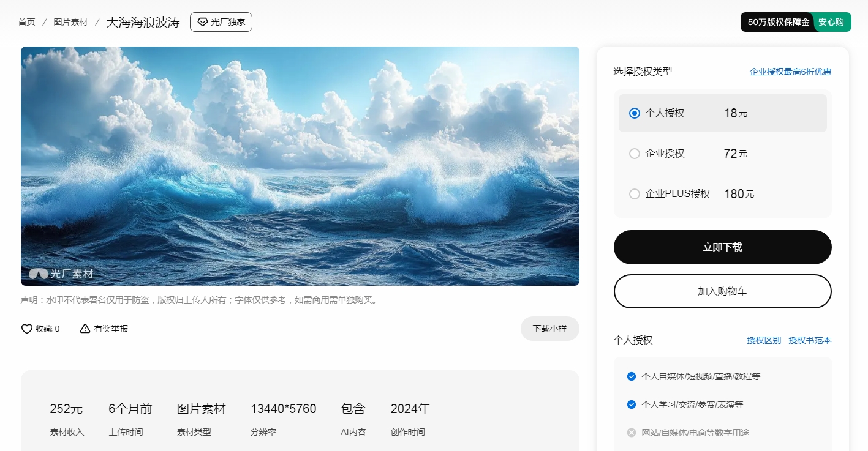The width and height of the screenshot is (868, 451).
Task: Click the blue check beside 个人学习
Action: (632, 404)
